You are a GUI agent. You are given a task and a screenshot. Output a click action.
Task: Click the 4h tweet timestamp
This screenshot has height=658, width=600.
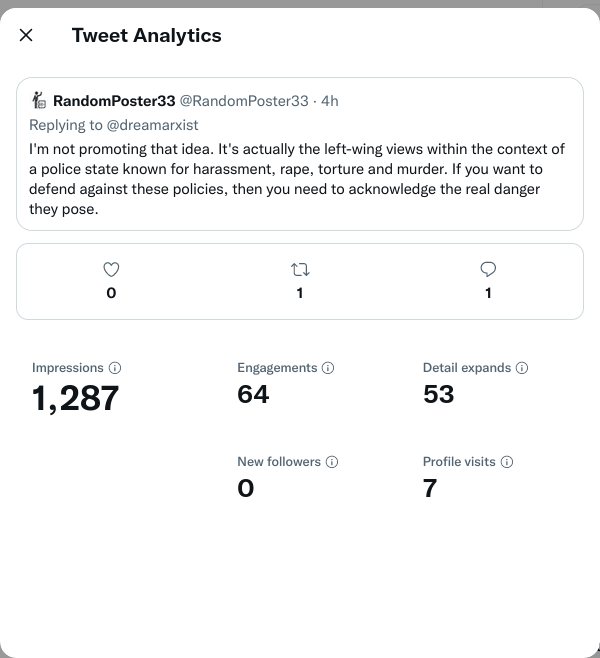point(330,101)
